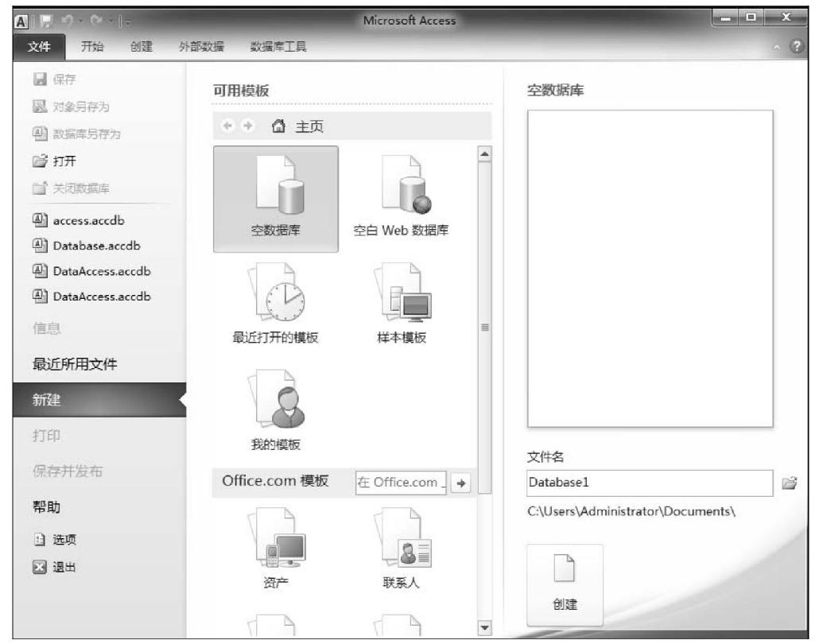Switch to the 文件 ribbon tab

[x=39, y=47]
